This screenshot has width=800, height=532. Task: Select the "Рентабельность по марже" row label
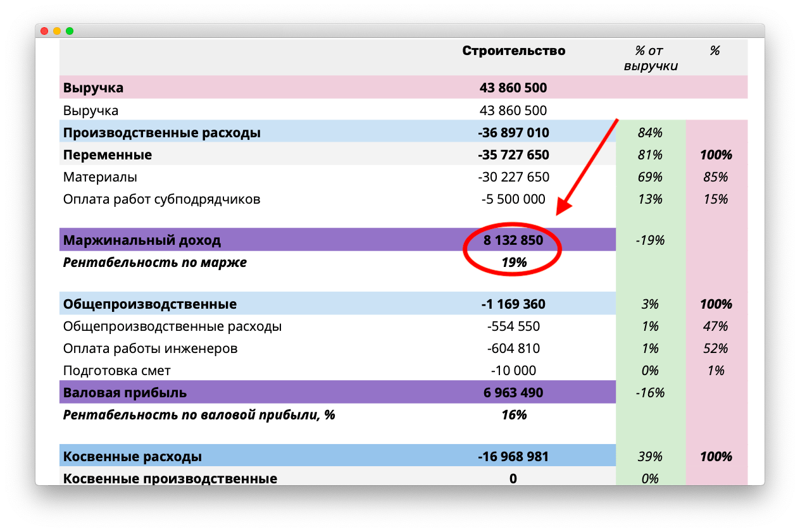pos(154,263)
